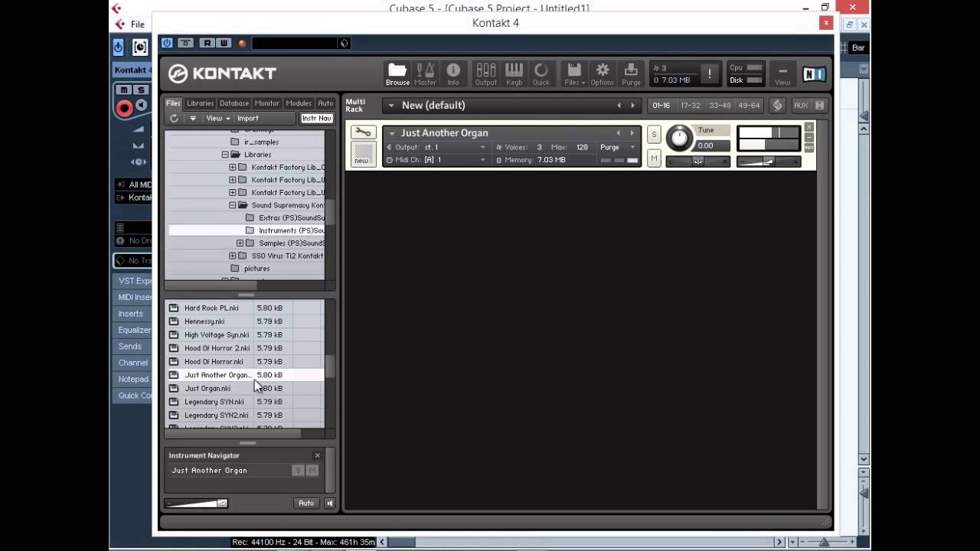Viewport: 980px width, 551px height.
Task: Open Just Another Organ instrument dropdown
Action: (392, 133)
